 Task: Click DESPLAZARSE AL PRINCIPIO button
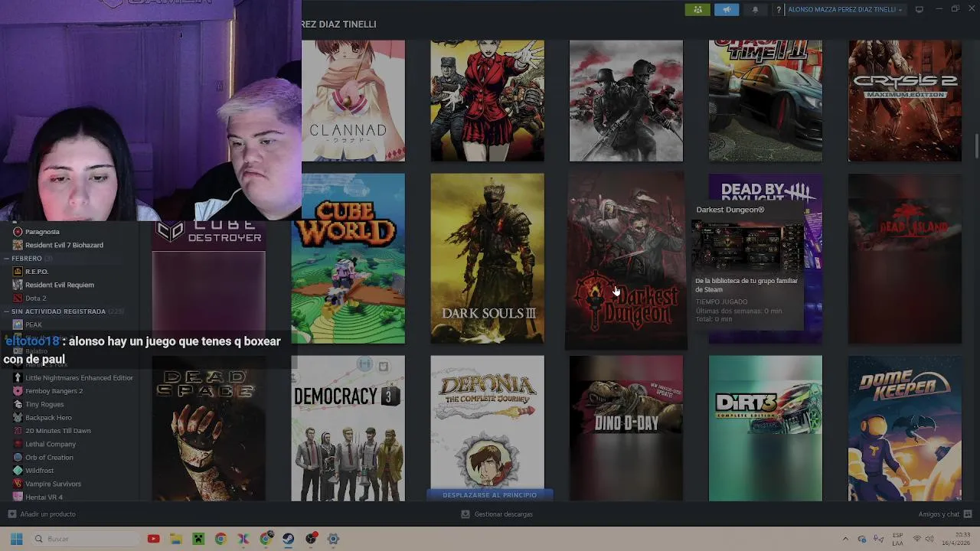pos(489,495)
